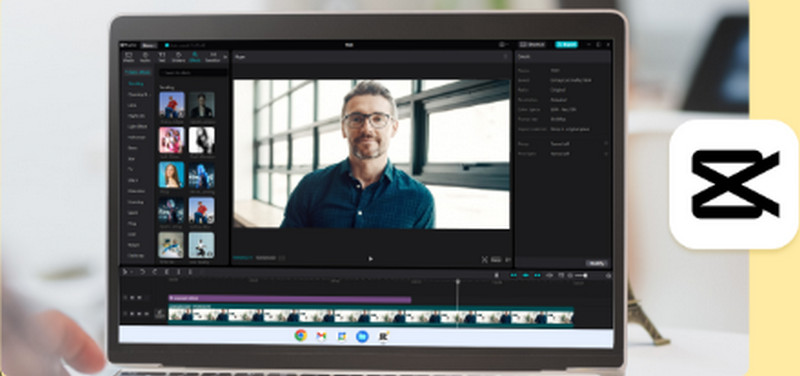Open the Shortcuts button in the title bar

[532, 44]
